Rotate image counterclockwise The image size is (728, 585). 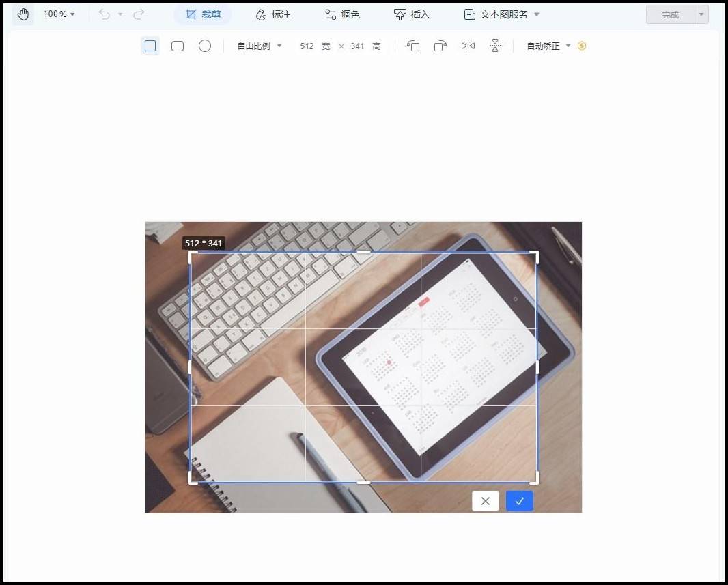(413, 46)
